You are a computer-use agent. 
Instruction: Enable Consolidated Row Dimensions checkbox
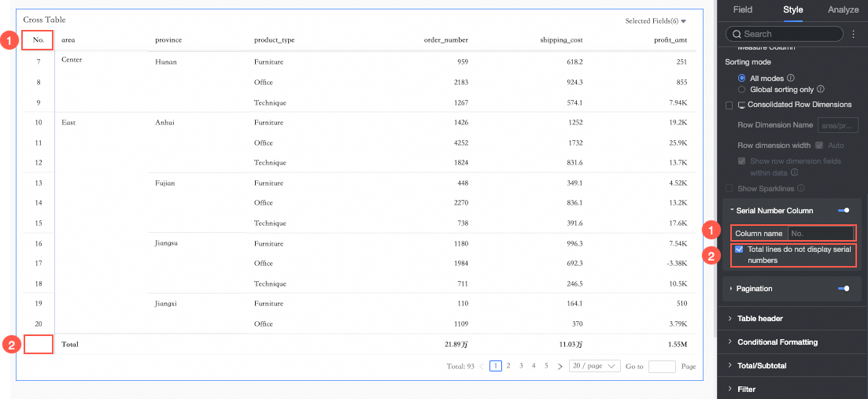coord(729,105)
